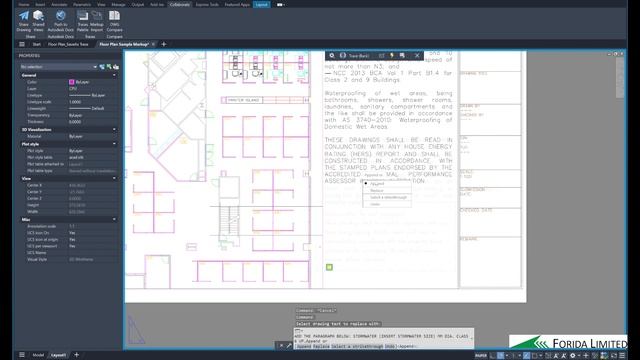Close the Trace toolbar with X

coord(417,56)
